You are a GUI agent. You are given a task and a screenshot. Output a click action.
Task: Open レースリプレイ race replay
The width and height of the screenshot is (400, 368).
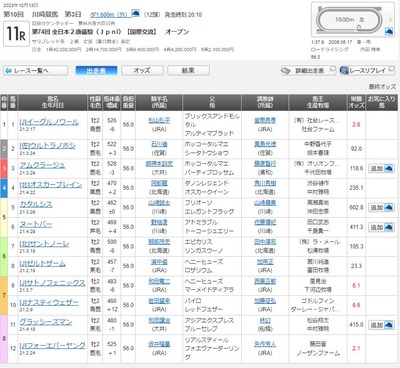[x=367, y=71]
